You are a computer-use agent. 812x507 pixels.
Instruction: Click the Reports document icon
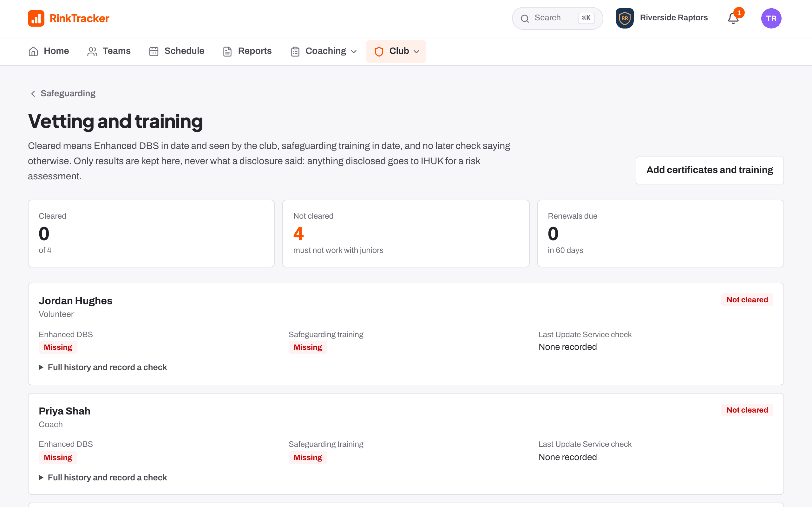click(x=227, y=51)
